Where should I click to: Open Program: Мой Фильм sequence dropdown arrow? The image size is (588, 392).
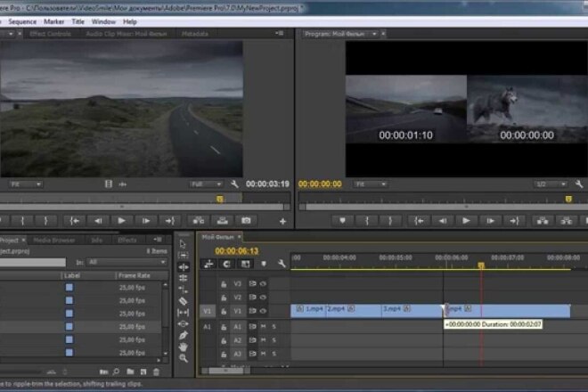[374, 34]
